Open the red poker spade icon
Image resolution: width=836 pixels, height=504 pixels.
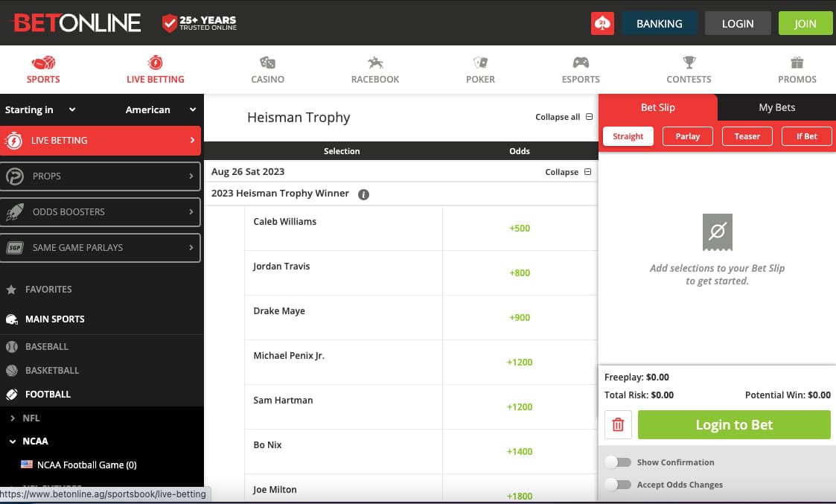click(x=602, y=24)
